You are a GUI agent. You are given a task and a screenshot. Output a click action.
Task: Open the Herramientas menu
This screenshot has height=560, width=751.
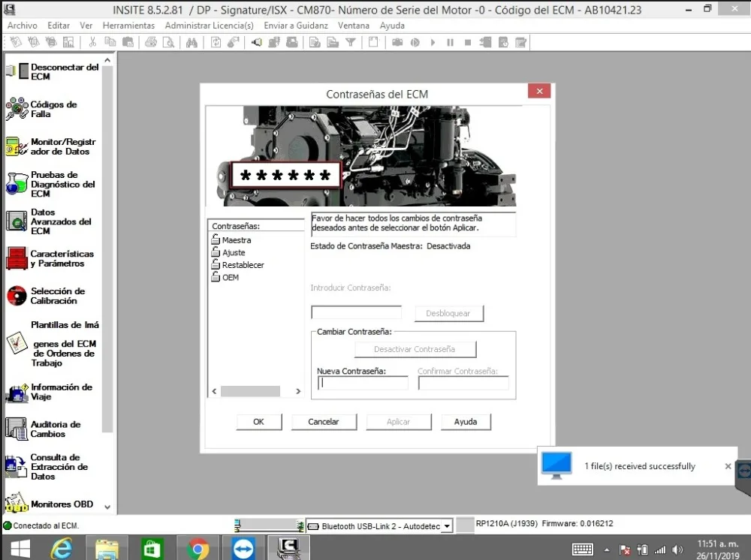[x=128, y=26]
